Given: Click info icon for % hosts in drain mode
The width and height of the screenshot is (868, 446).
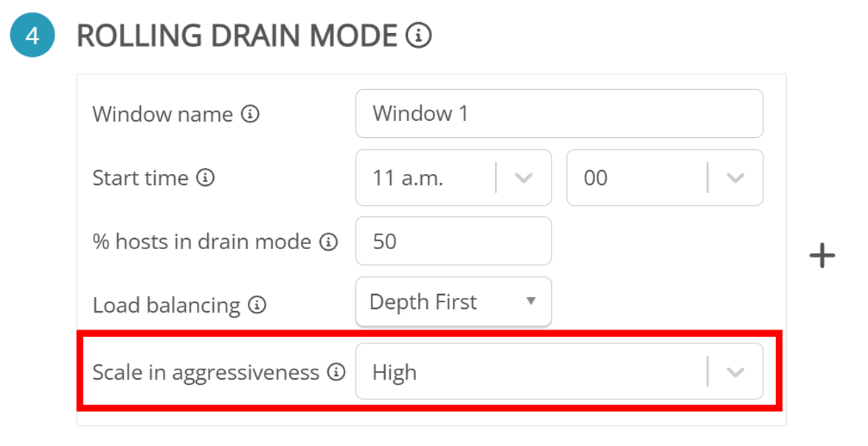Looking at the screenshot, I should coord(328,242).
